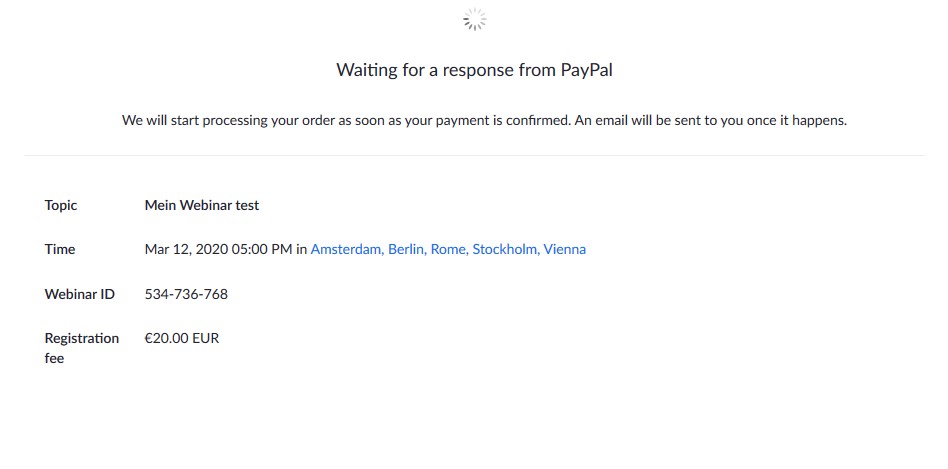Select the payment confirmation message text
The image size is (948, 469).
point(484,120)
